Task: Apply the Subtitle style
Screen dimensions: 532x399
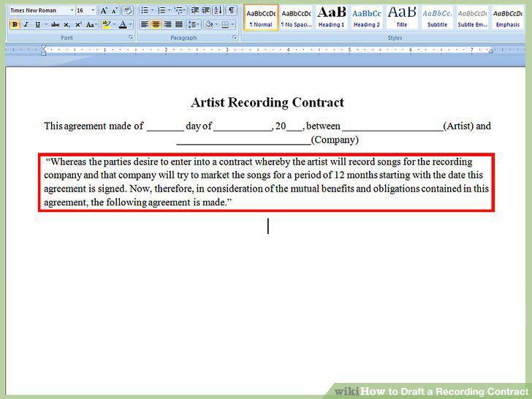Action: pos(437,18)
